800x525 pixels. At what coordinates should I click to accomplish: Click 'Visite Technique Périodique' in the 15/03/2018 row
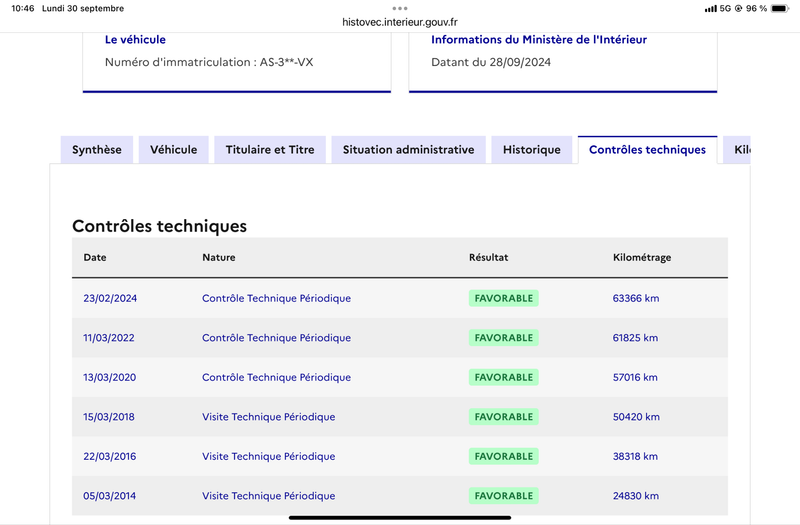pos(268,417)
